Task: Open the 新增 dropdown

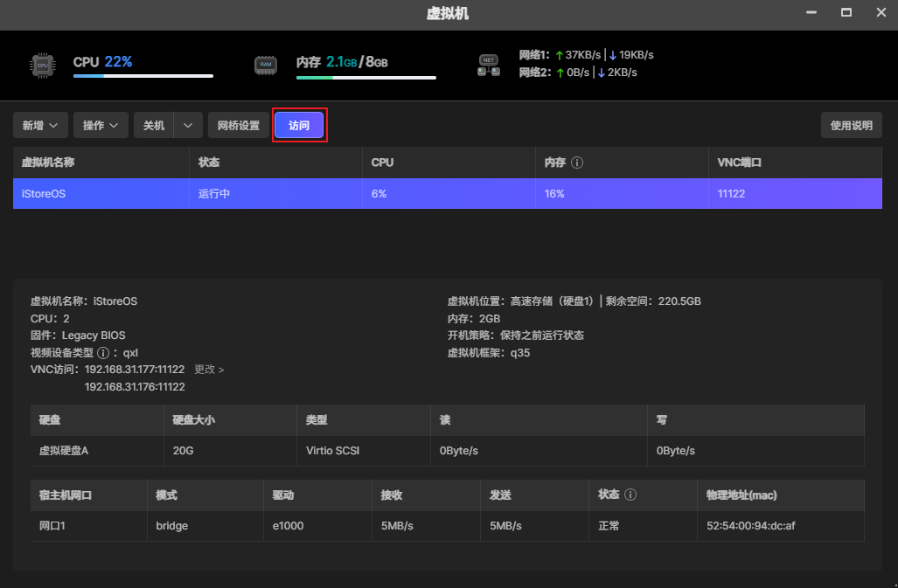Action: [40, 126]
